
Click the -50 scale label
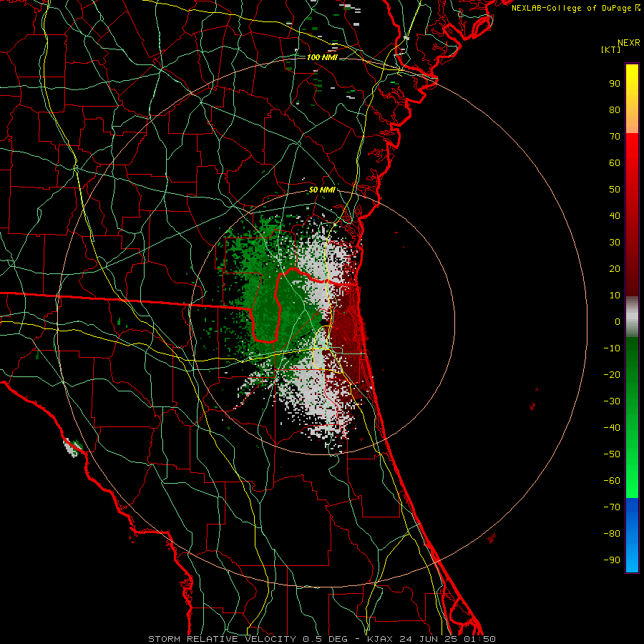pyautogui.click(x=612, y=454)
